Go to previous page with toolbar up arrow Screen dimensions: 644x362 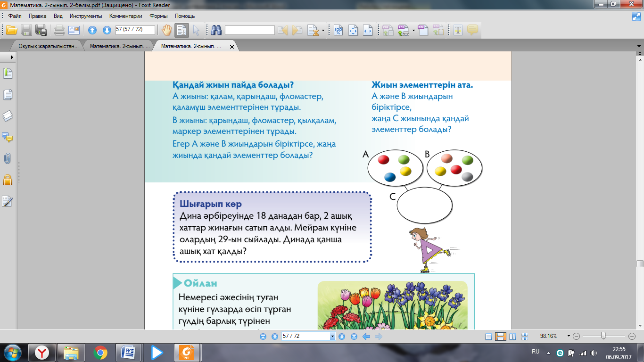click(92, 30)
